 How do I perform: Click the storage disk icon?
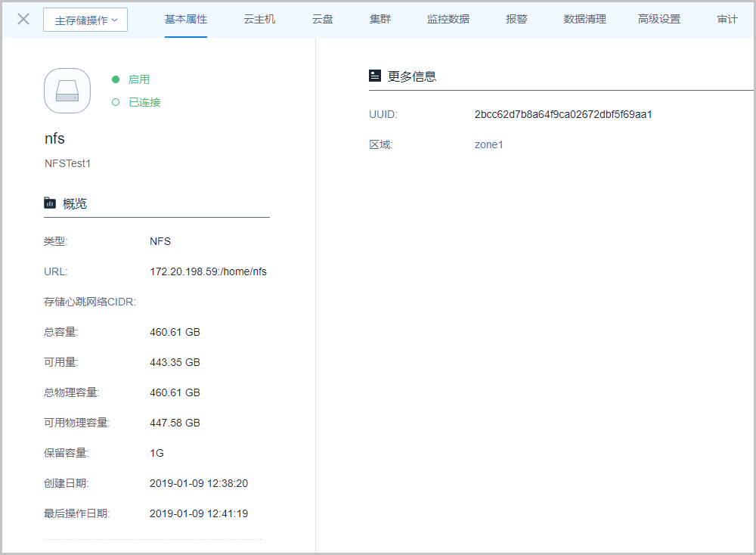click(x=67, y=91)
